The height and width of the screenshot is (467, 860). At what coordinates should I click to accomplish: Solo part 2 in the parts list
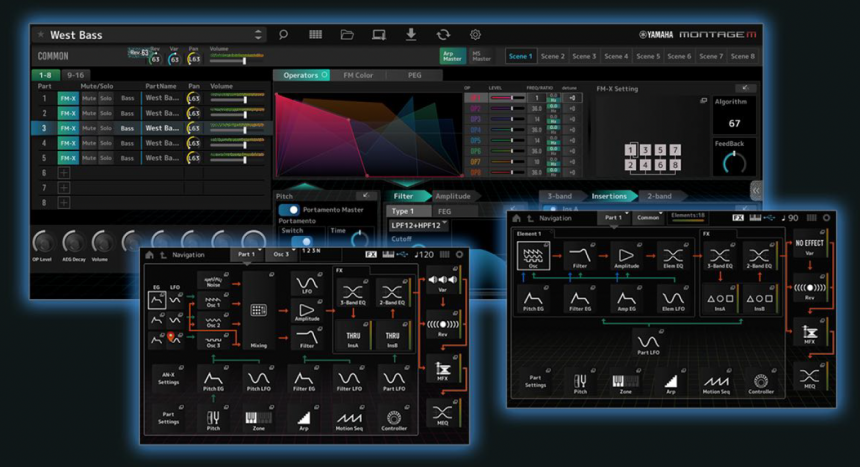(x=106, y=113)
